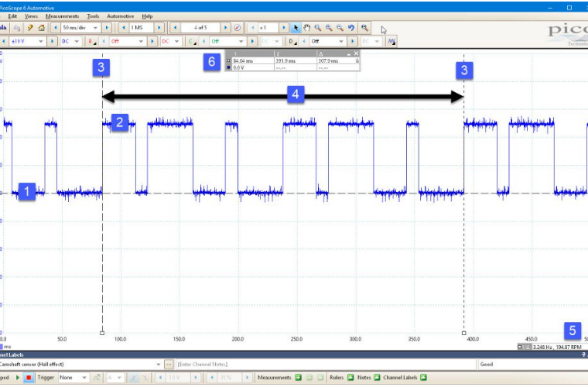
Task: Decrease timebase from 50 ms/div
Action: (56, 28)
